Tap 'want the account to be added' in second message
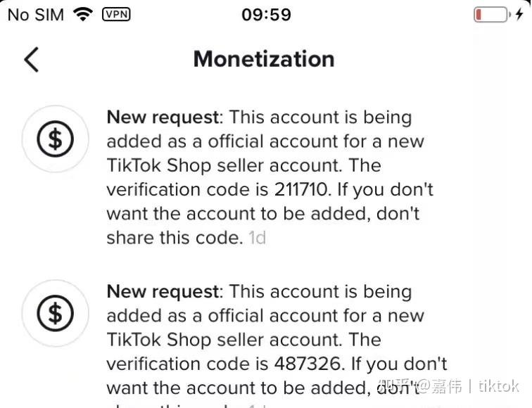This screenshot has height=408, width=532. pyautogui.click(x=236, y=388)
